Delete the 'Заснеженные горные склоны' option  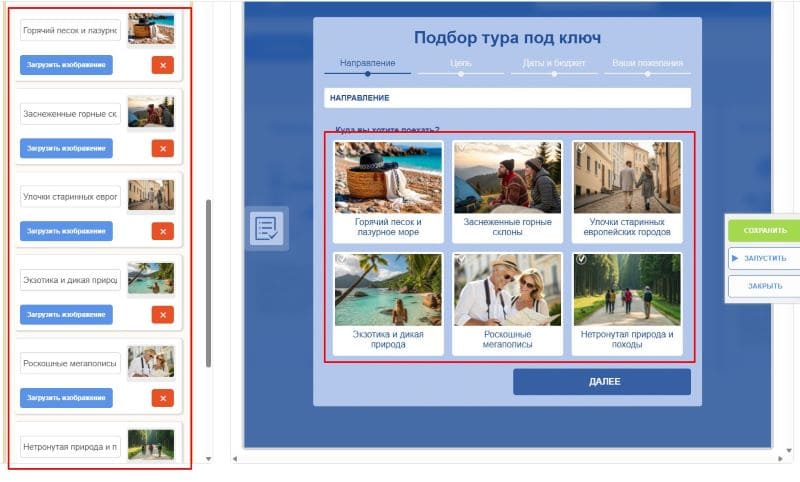[x=163, y=148]
